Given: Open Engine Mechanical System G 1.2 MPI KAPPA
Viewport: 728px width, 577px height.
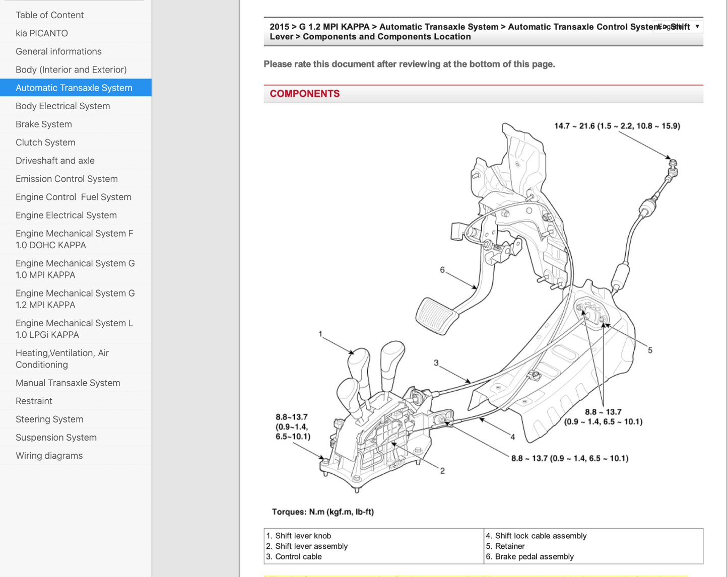Looking at the screenshot, I should 75,299.
